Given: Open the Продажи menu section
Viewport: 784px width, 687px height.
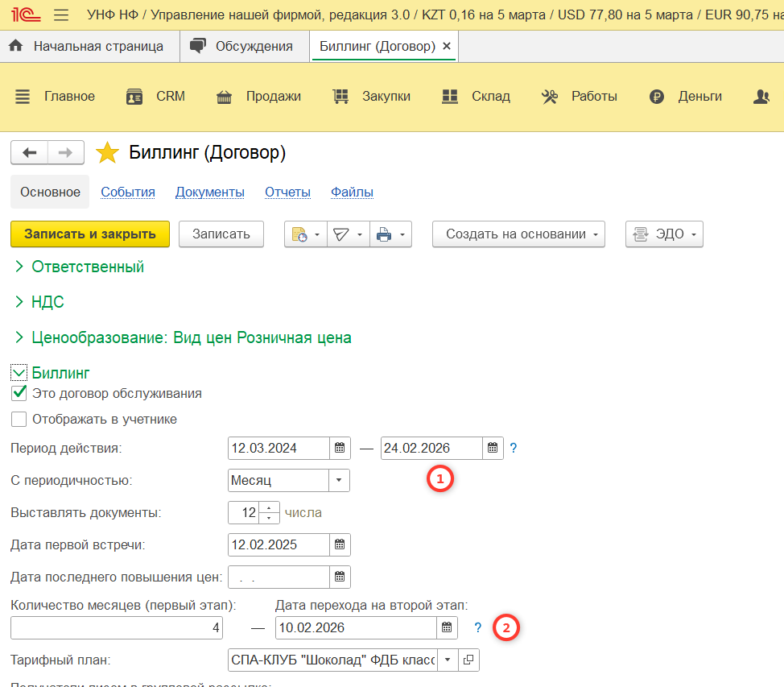Looking at the screenshot, I should coord(259,97).
